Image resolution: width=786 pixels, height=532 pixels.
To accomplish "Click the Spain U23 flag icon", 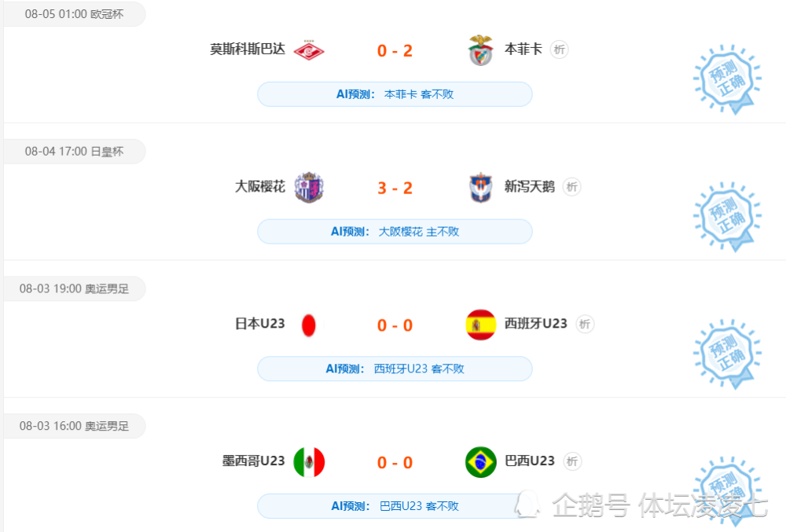I will pyautogui.click(x=481, y=325).
